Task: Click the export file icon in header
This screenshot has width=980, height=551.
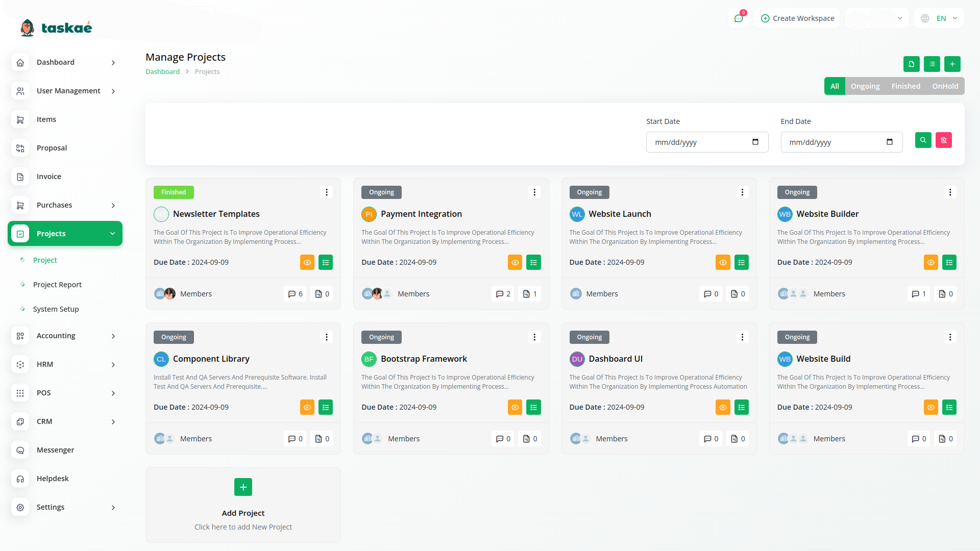Action: tap(912, 64)
